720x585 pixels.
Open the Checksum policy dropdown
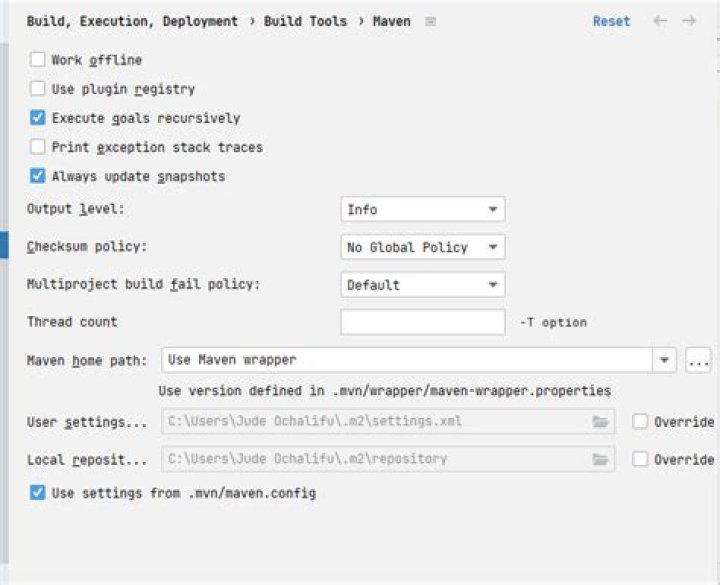(423, 247)
